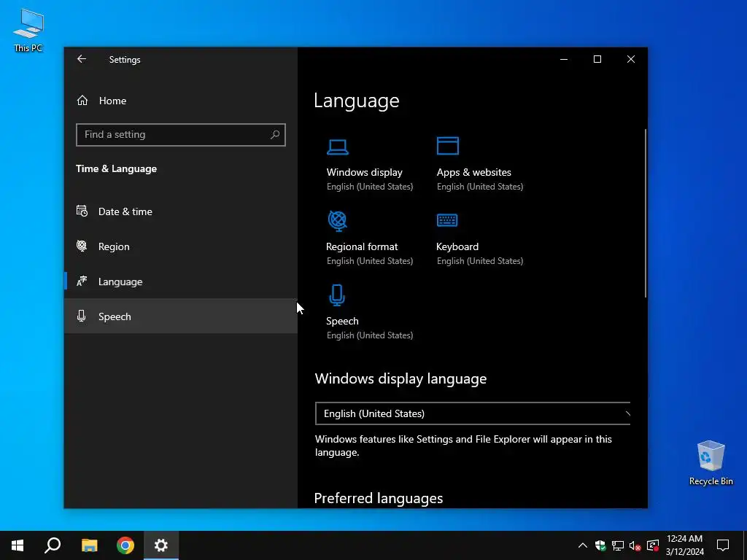Open Windows Security tray icon
This screenshot has height=560, width=747.
600,545
